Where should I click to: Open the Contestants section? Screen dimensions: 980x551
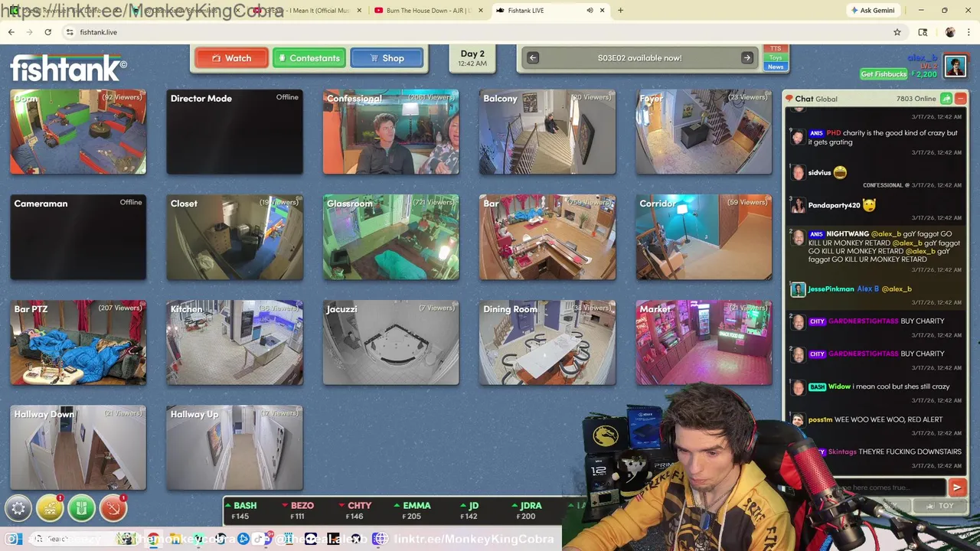[x=309, y=58]
